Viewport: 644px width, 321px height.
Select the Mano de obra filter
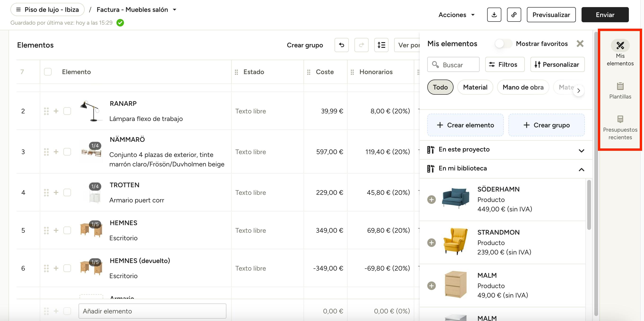[x=523, y=87]
